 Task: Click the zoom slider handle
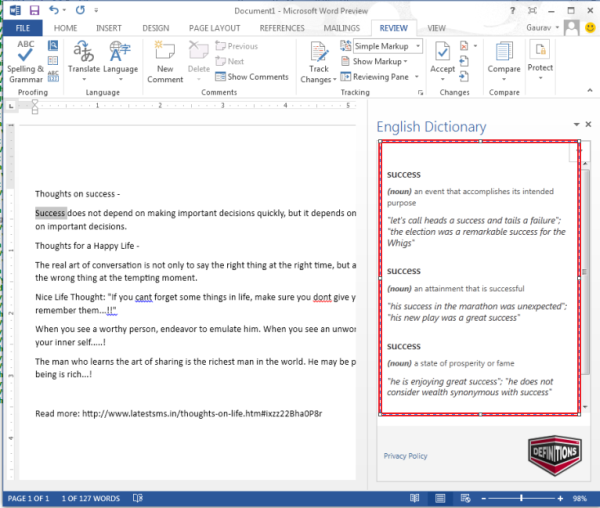tap(521, 498)
